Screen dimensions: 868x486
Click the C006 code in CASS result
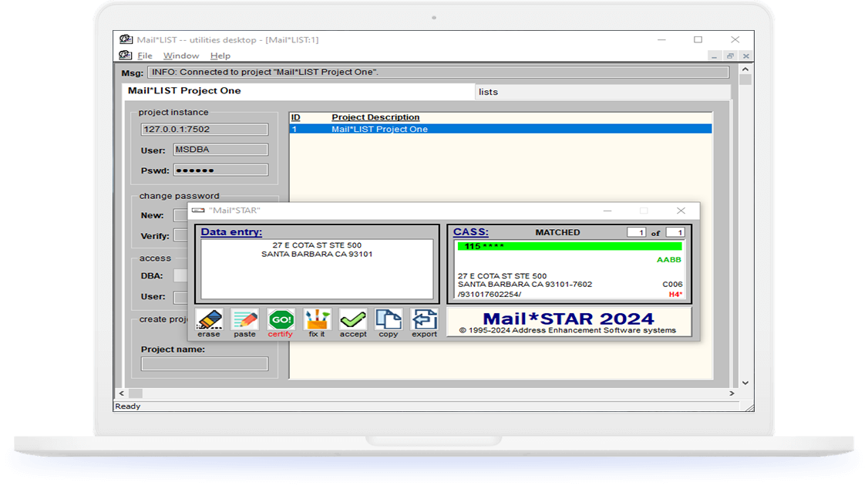point(673,285)
